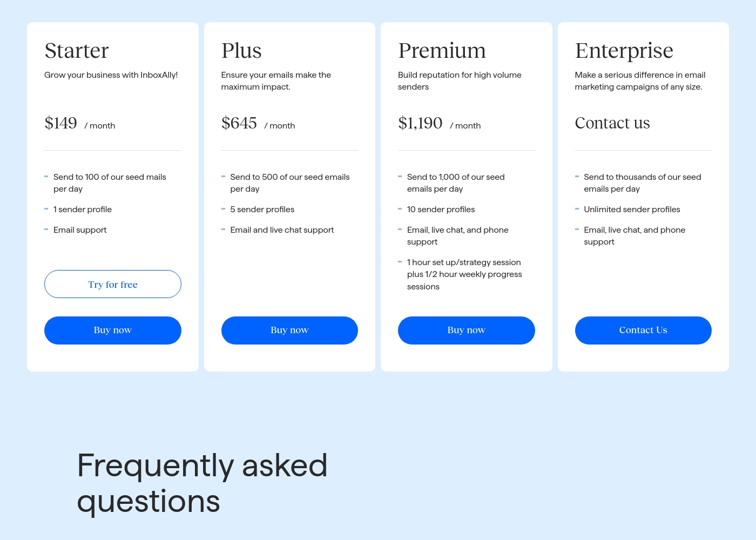The image size is (756, 540).
Task: Click 'Send to 100 of our seed mails'
Action: click(110, 177)
